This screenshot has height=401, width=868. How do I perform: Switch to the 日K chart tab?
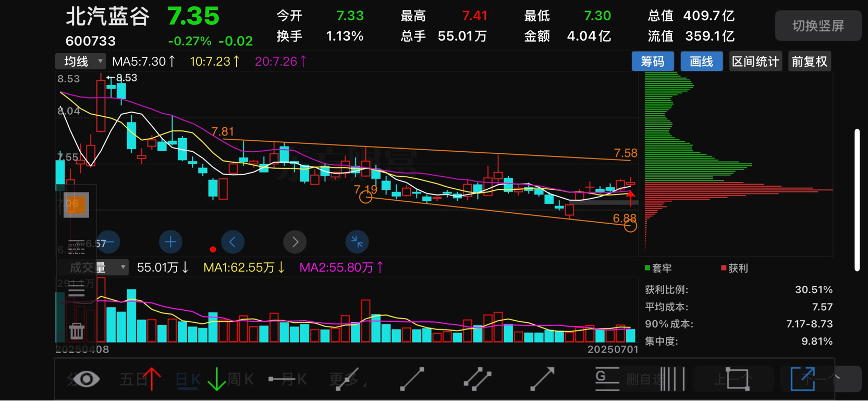tap(189, 379)
